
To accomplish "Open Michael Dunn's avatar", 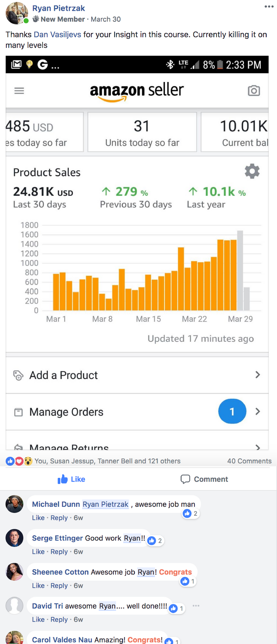I will point(14,504).
